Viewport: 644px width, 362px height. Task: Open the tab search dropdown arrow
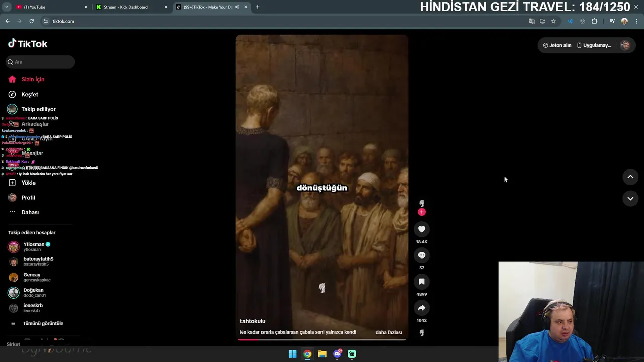(7, 7)
